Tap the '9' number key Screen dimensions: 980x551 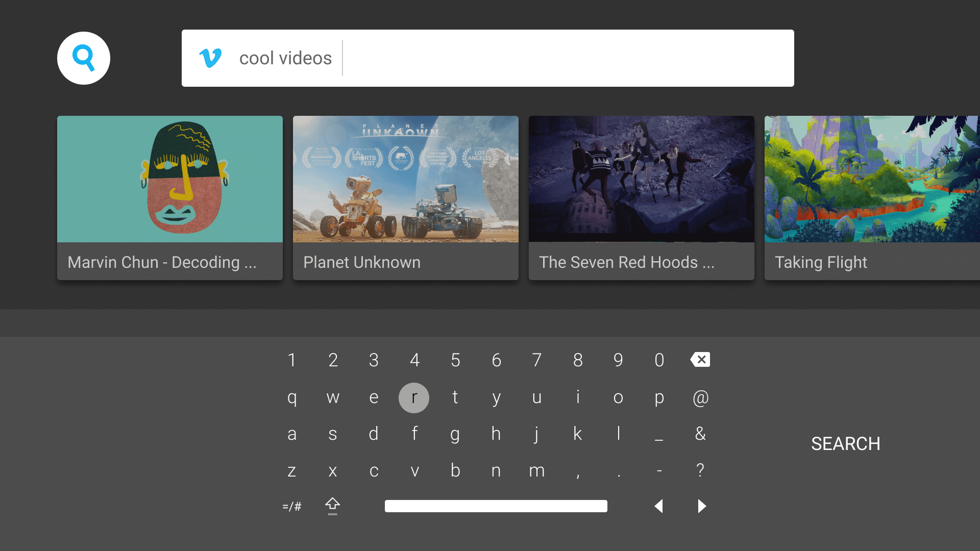point(619,360)
